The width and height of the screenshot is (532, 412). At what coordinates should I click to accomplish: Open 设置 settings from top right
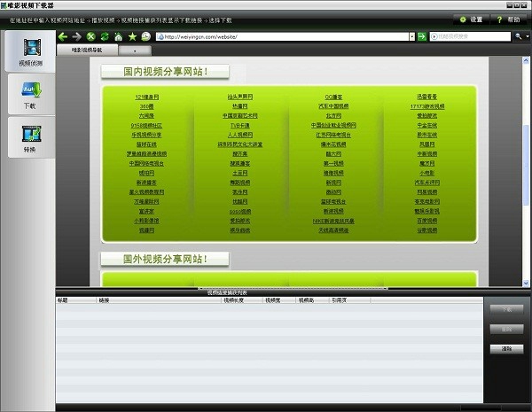pyautogui.click(x=473, y=19)
